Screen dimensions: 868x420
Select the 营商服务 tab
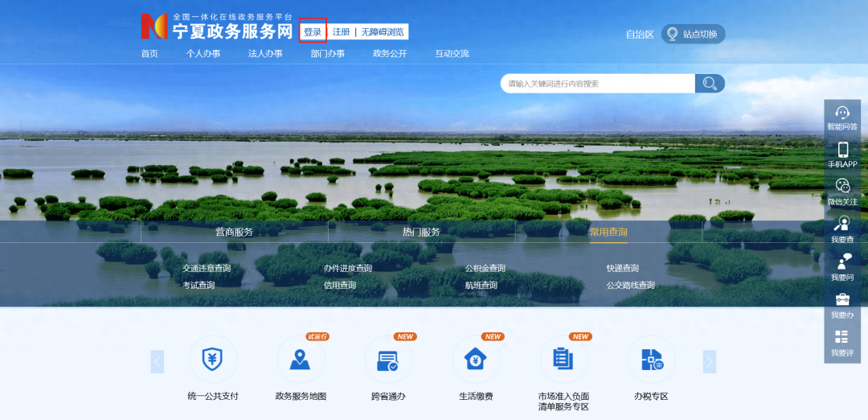(x=234, y=232)
